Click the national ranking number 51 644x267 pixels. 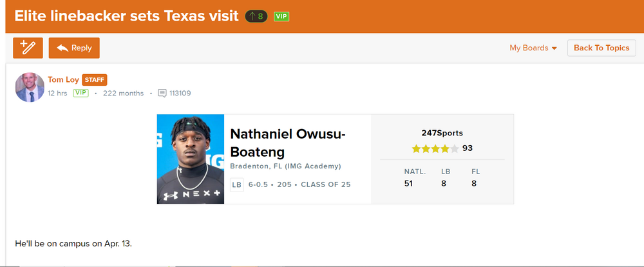410,184
